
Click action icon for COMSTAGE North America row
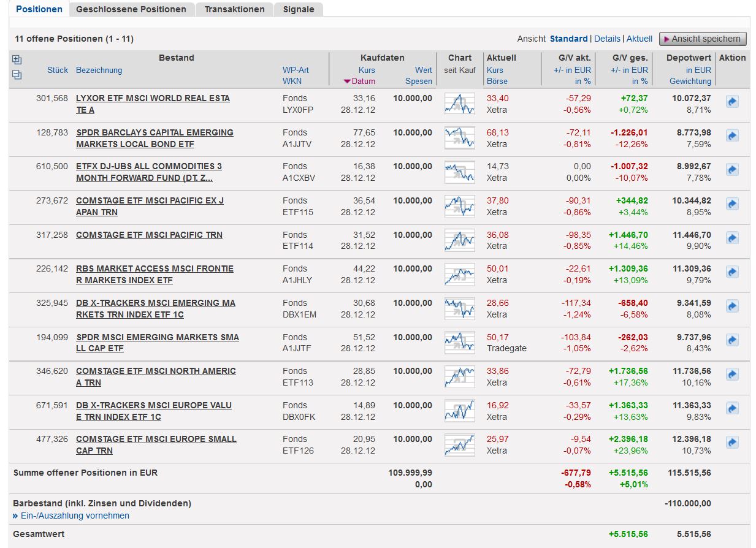pos(732,375)
